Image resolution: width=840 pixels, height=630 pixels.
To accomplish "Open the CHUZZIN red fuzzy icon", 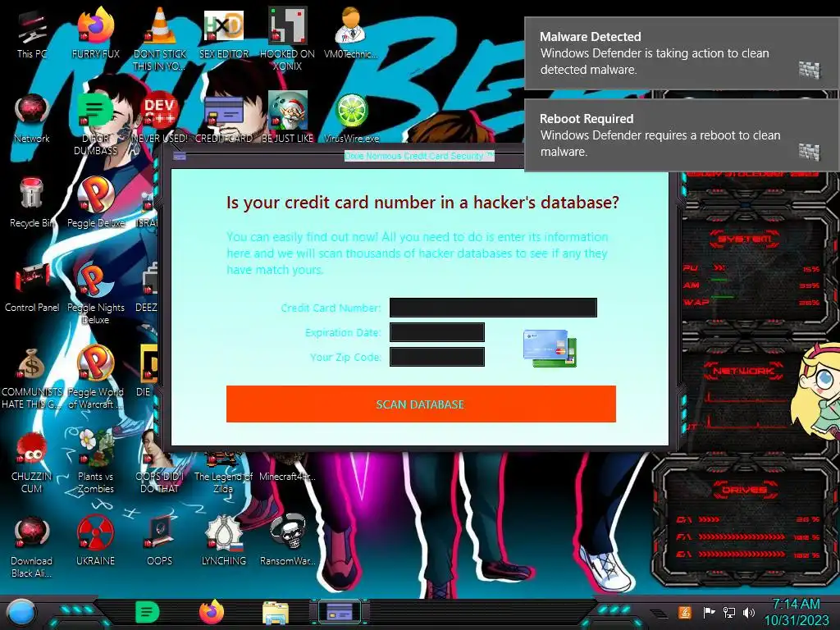I will point(32,462).
